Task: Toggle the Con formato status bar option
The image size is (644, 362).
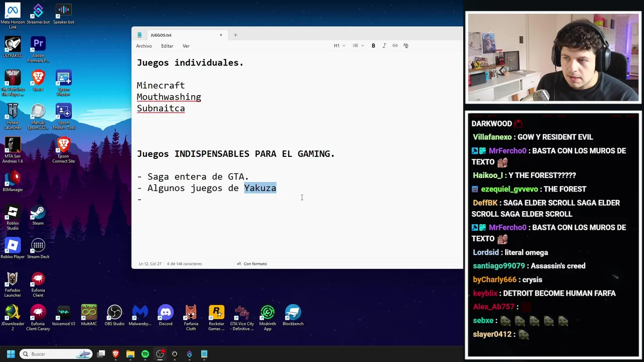Action: pos(252,263)
